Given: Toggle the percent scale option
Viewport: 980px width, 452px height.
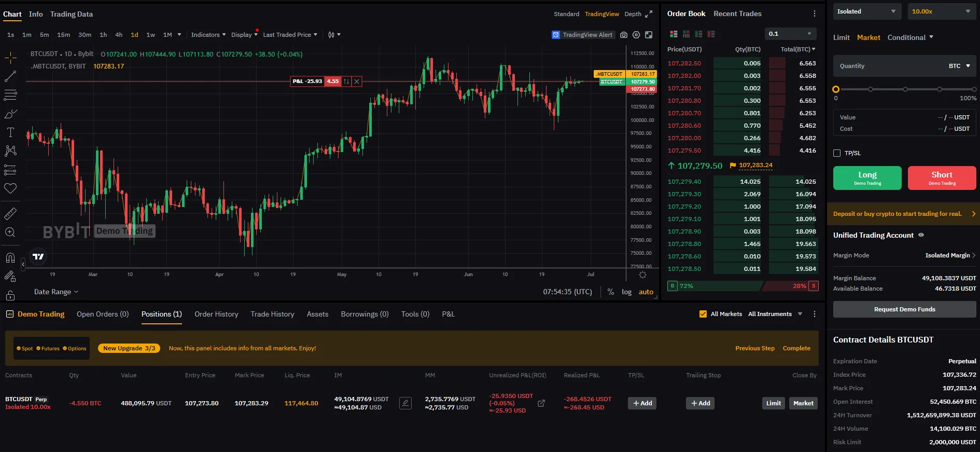Looking at the screenshot, I should (611, 292).
